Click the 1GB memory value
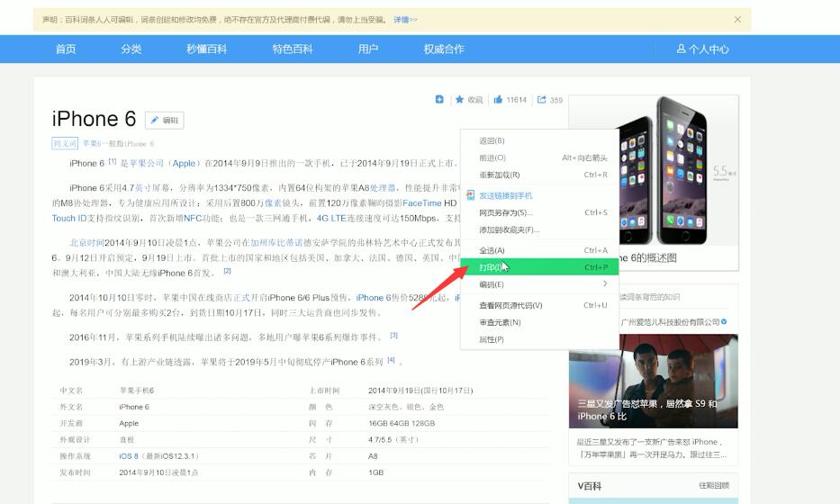This screenshot has height=504, width=840. pos(375,472)
